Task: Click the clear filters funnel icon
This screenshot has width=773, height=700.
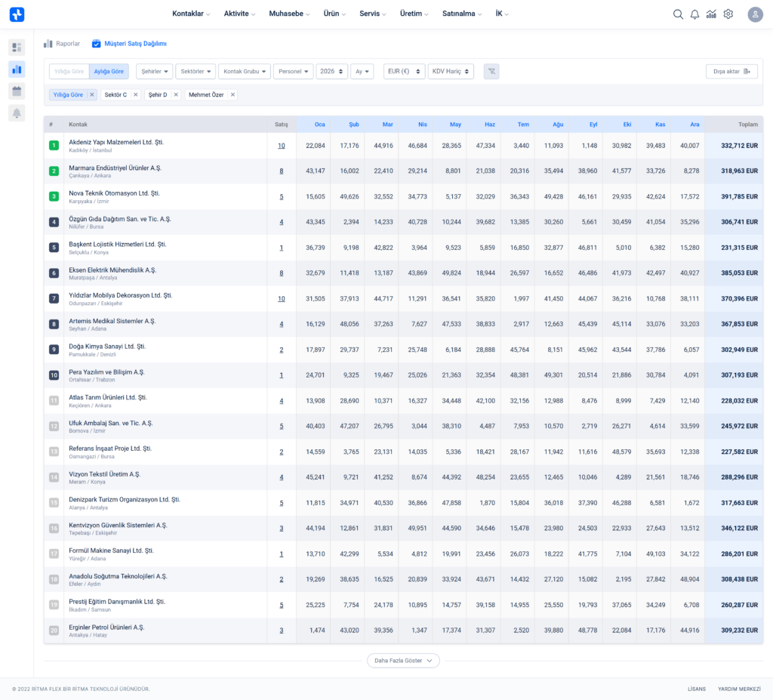Action: (491, 72)
